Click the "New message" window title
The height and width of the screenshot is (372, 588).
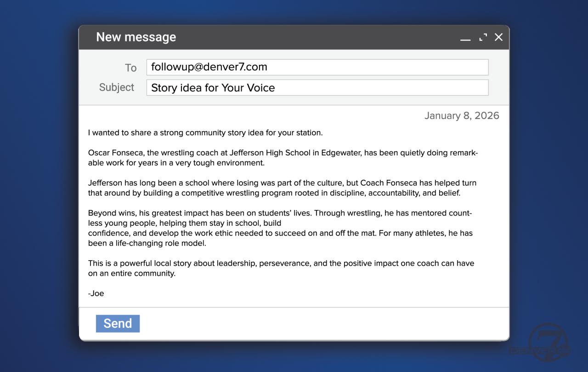136,37
